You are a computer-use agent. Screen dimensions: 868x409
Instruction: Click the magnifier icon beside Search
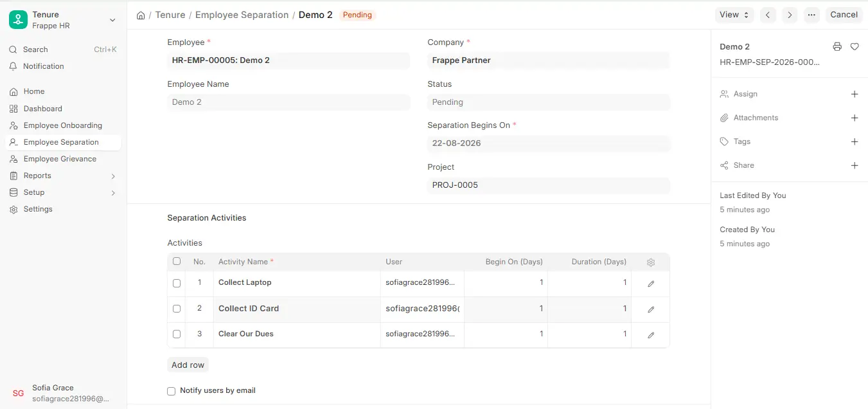click(13, 50)
